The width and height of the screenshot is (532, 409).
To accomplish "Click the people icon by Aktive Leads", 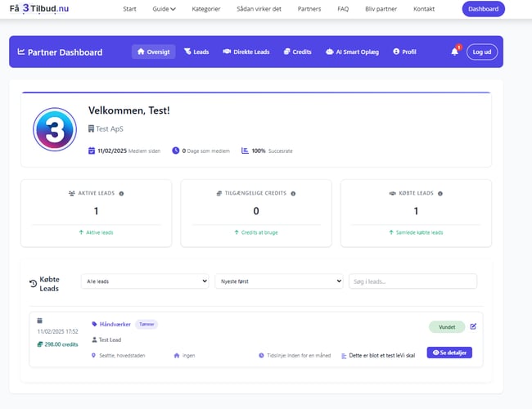I will click(71, 193).
